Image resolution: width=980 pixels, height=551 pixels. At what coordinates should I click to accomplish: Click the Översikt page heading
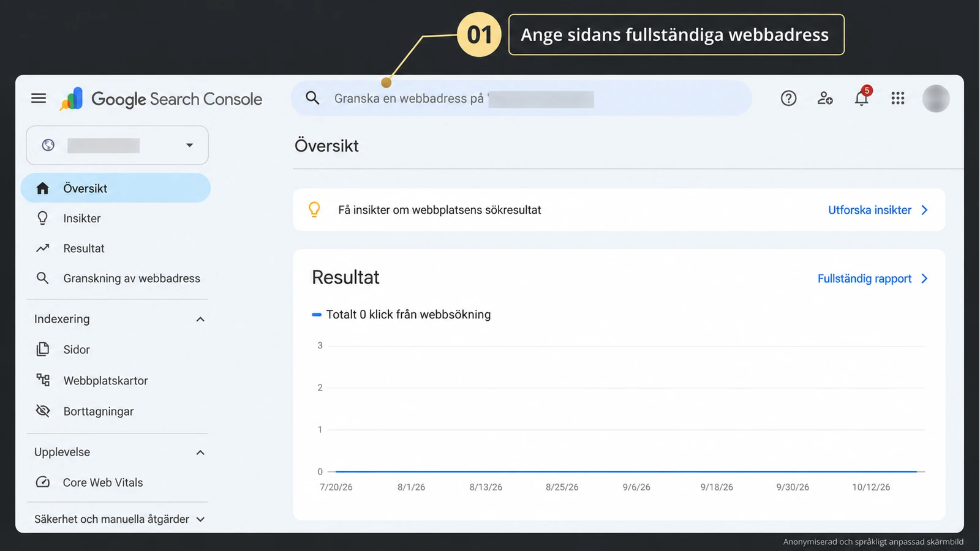click(x=326, y=146)
